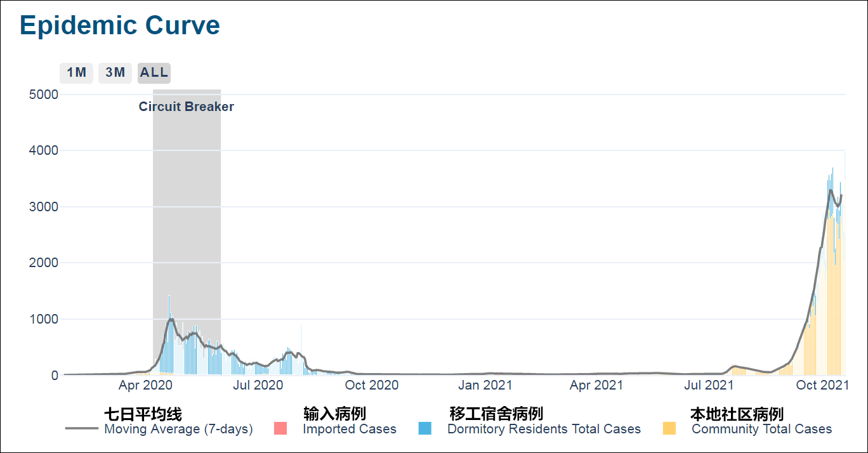The height and width of the screenshot is (453, 868).
Task: Click the 七日平均线 caption
Action: pyautogui.click(x=143, y=414)
